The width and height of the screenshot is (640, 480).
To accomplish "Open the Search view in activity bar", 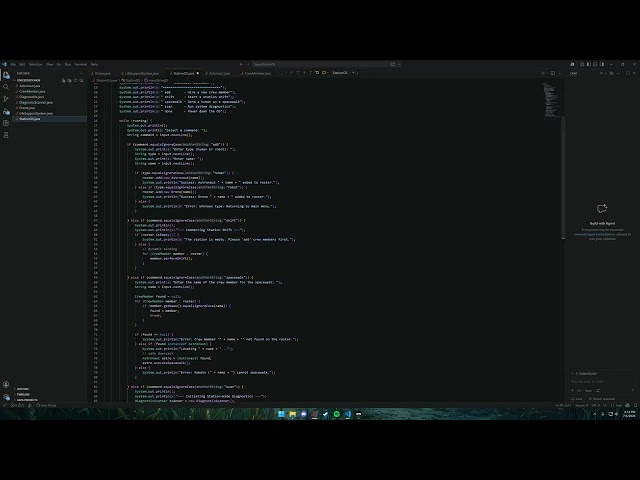I will click(6, 87).
